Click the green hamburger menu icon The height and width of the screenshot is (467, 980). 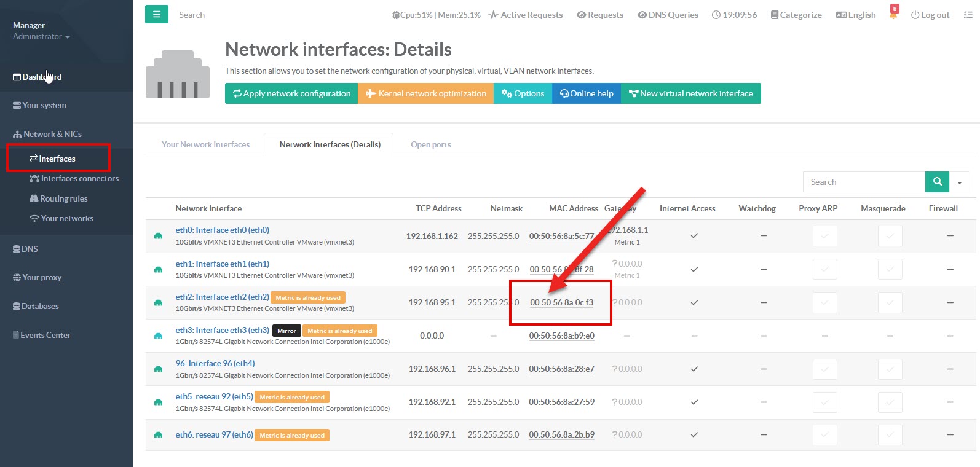pos(156,14)
